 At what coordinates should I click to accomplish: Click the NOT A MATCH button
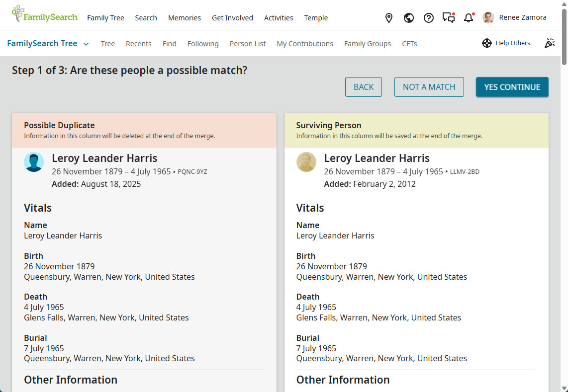point(429,87)
